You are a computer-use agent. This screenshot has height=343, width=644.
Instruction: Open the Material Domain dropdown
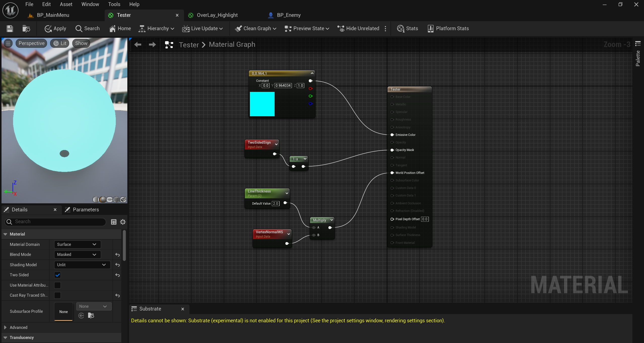coord(78,244)
